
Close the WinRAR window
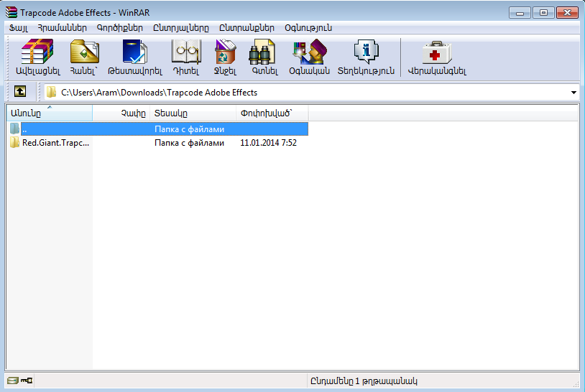[x=567, y=13]
